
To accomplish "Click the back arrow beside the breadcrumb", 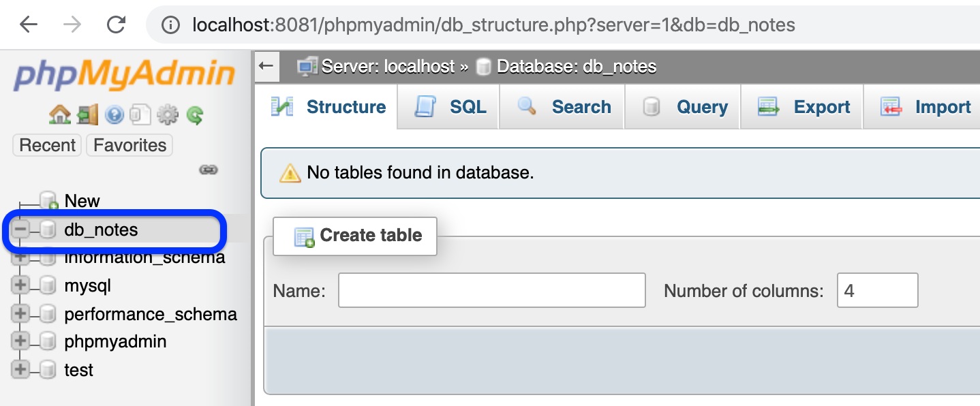I will pyautogui.click(x=266, y=66).
